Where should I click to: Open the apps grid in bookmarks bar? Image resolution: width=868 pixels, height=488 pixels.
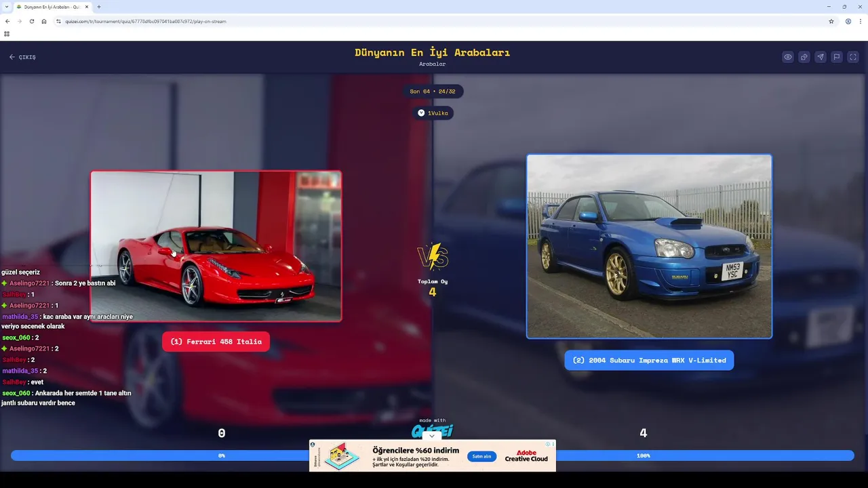[7, 33]
